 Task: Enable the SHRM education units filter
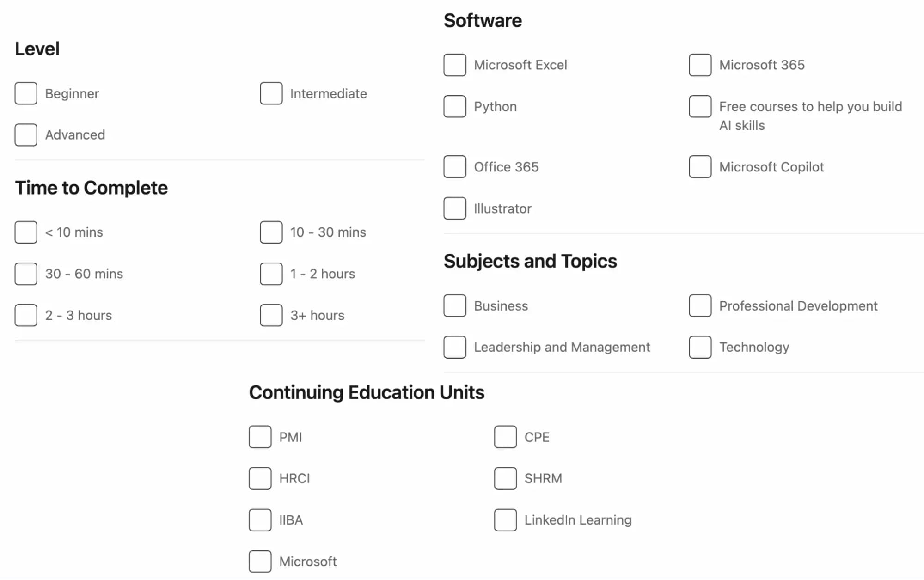[x=505, y=478]
